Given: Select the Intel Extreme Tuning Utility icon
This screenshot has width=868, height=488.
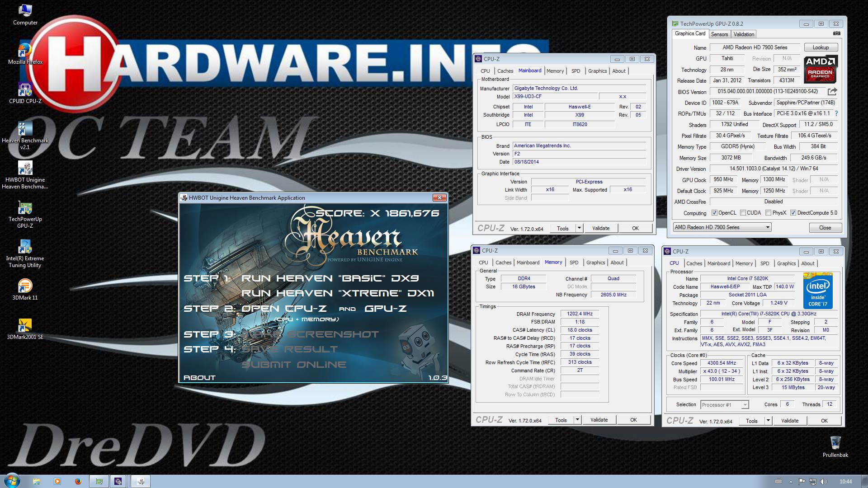Looking at the screenshot, I should [25, 254].
